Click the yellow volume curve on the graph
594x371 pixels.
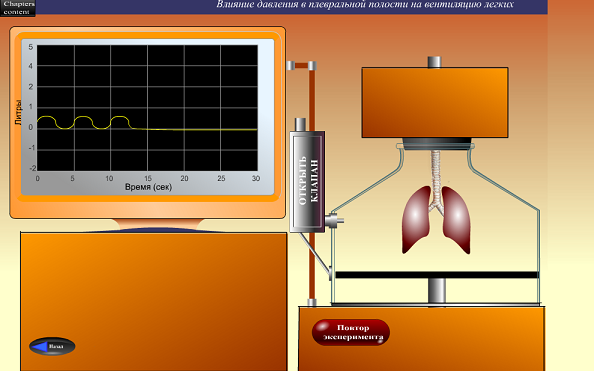[x=147, y=124]
